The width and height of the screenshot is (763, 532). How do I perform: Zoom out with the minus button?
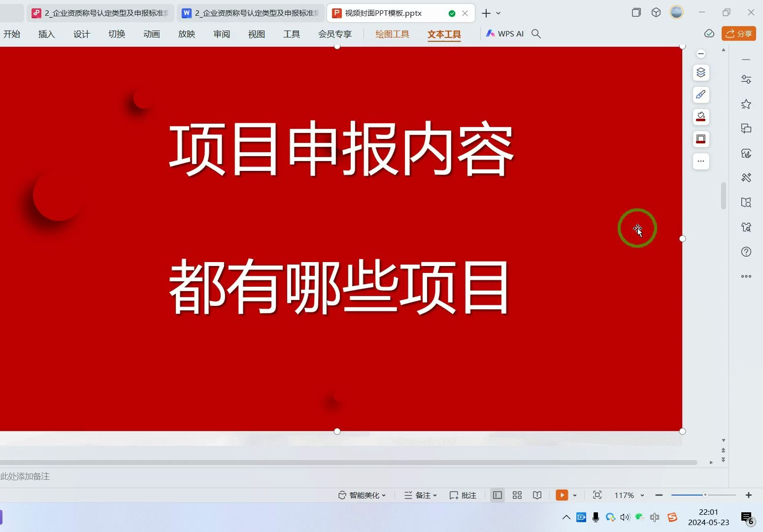coord(659,495)
